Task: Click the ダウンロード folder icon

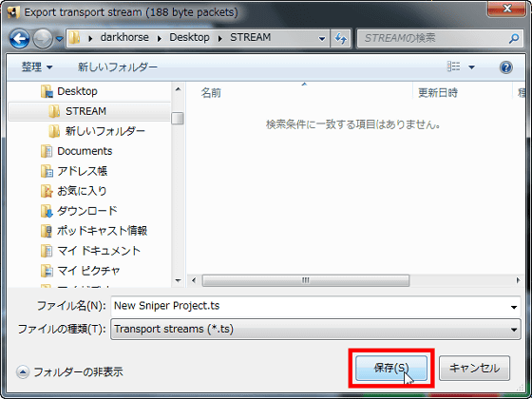Action: [47, 211]
